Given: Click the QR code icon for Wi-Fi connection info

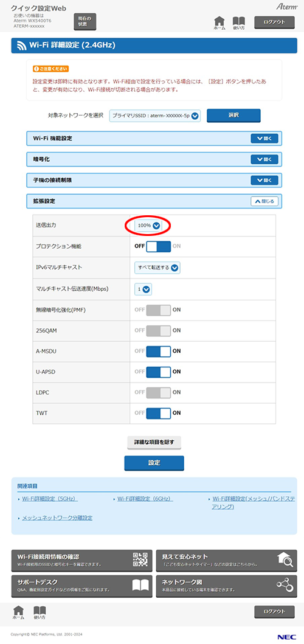Looking at the screenshot, I should tap(140, 560).
